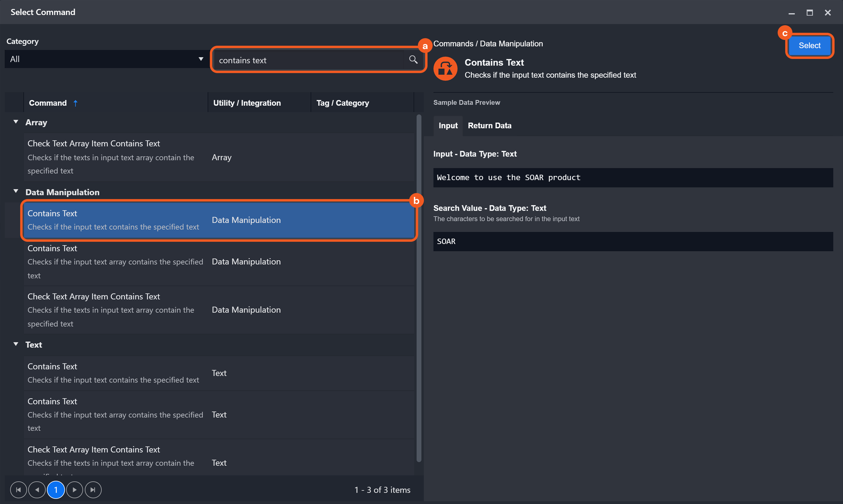Maximize the Select Command window
This screenshot has height=504, width=843.
coord(809,13)
